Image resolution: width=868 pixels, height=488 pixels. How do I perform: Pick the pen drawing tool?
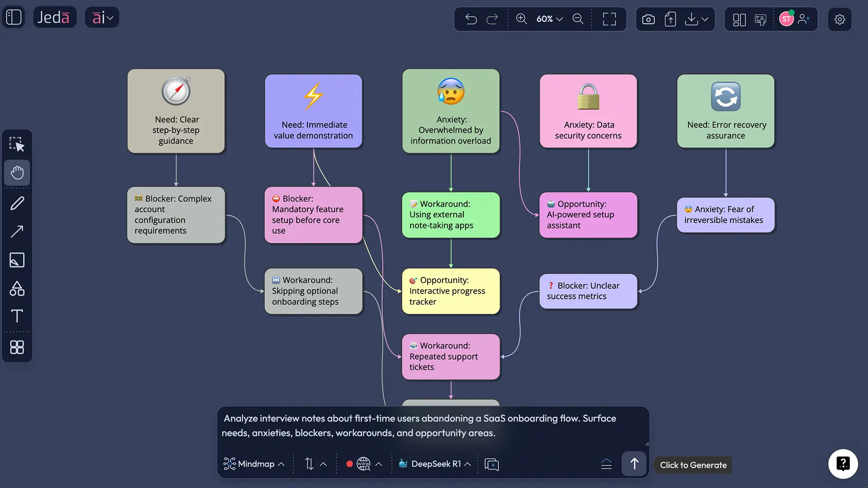17,202
